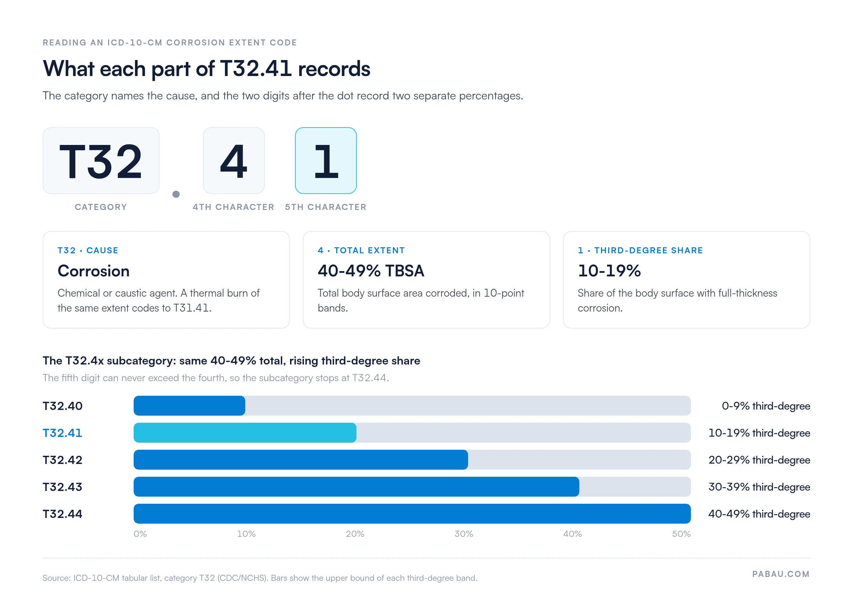Image resolution: width=853 pixels, height=616 pixels.
Task: Click the T32.40 bar
Action: click(x=412, y=406)
